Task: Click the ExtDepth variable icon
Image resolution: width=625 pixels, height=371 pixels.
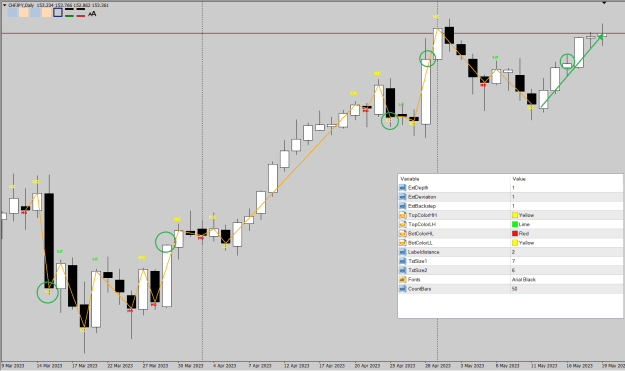Action: [x=403, y=188]
